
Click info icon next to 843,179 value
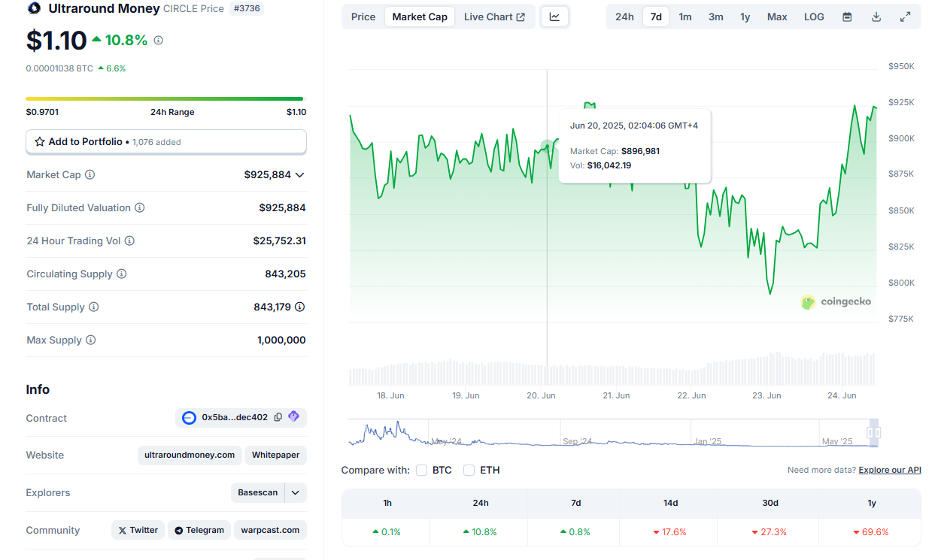pyautogui.click(x=299, y=307)
